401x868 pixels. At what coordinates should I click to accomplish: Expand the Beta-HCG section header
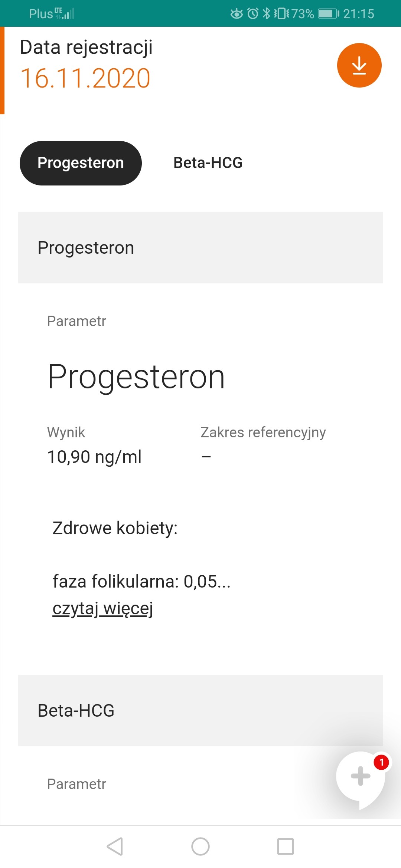click(200, 711)
